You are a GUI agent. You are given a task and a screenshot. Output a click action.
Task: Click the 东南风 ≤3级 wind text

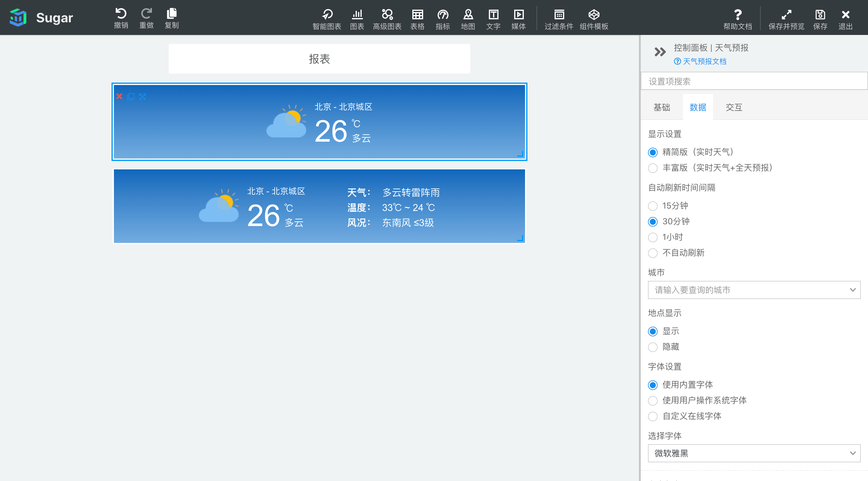tap(408, 223)
